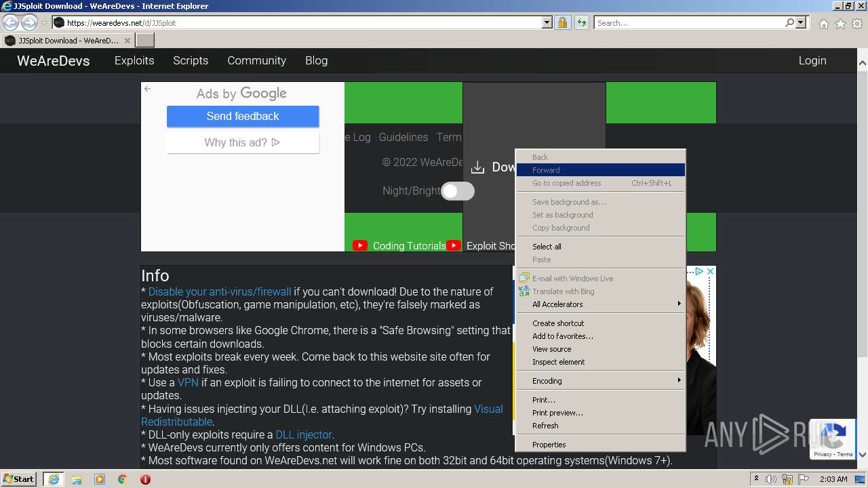
Task: Choose Properties in context menu
Action: click(600, 445)
